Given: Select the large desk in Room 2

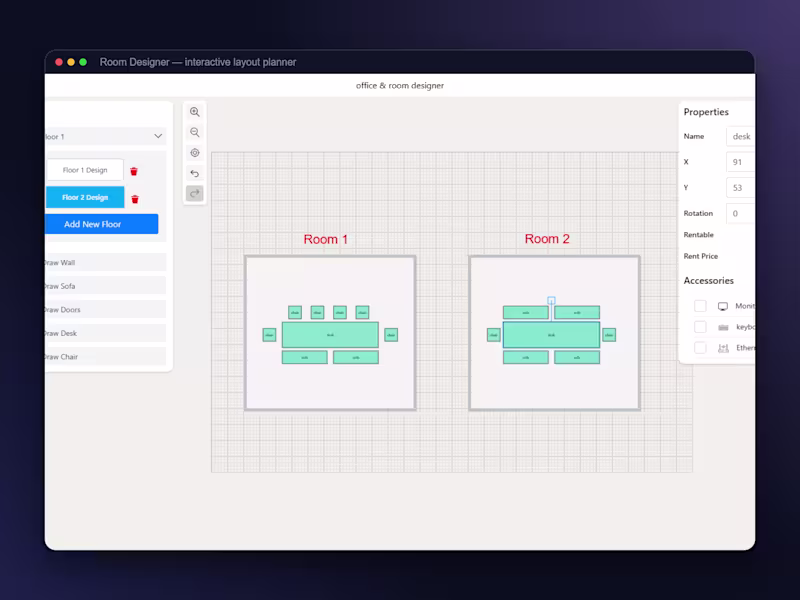Looking at the screenshot, I should (551, 335).
